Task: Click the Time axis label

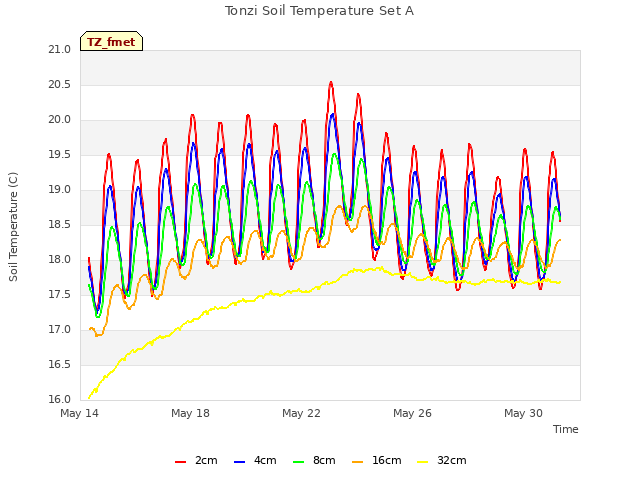Action: (566, 429)
